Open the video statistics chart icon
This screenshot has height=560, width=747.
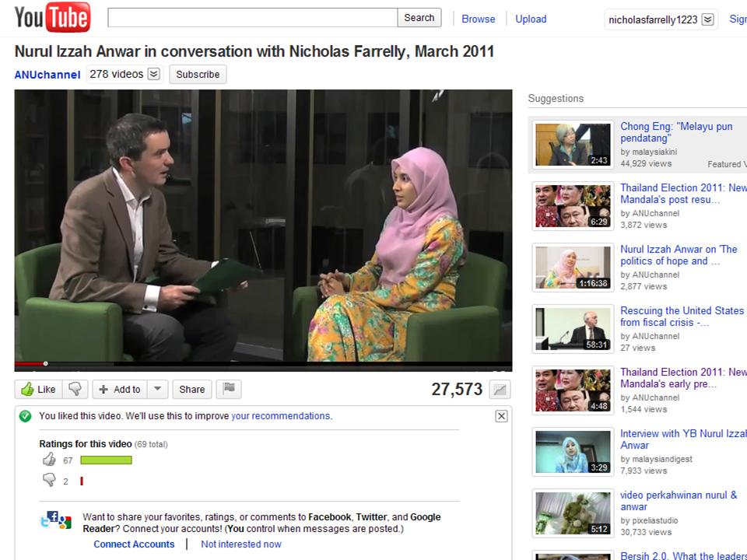[500, 390]
